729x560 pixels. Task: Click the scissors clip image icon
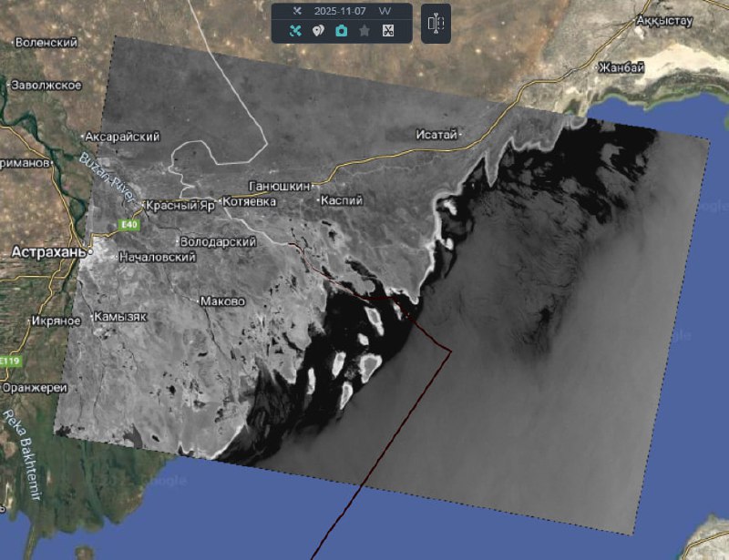point(387,30)
